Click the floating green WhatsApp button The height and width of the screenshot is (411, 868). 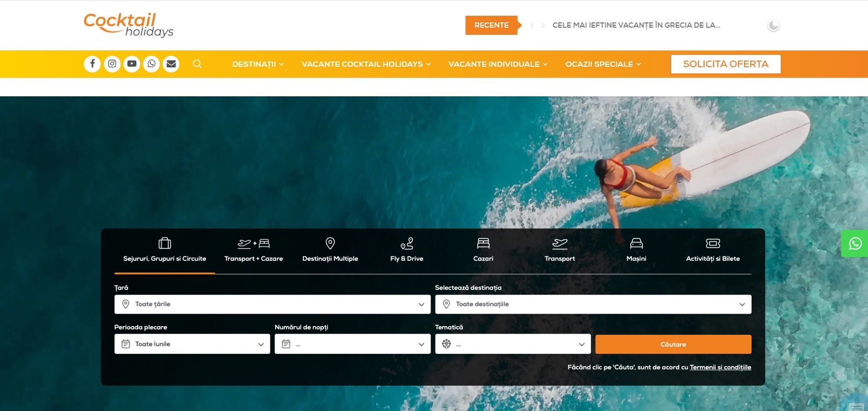[855, 244]
